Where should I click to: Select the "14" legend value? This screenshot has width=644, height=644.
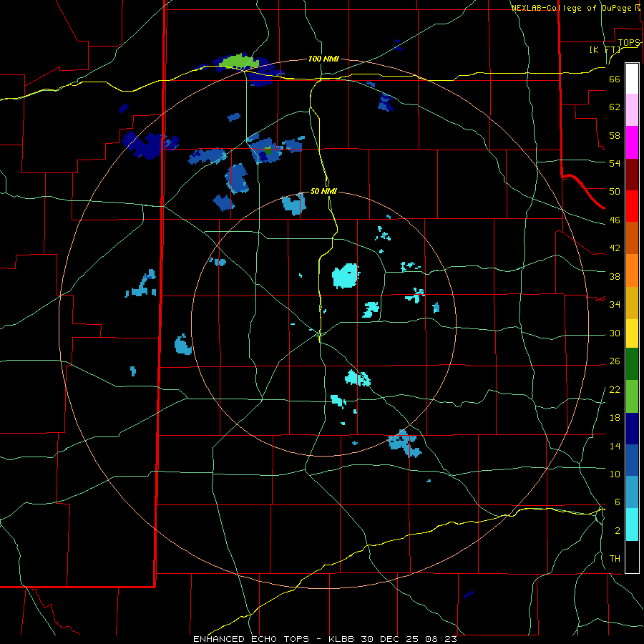615,446
